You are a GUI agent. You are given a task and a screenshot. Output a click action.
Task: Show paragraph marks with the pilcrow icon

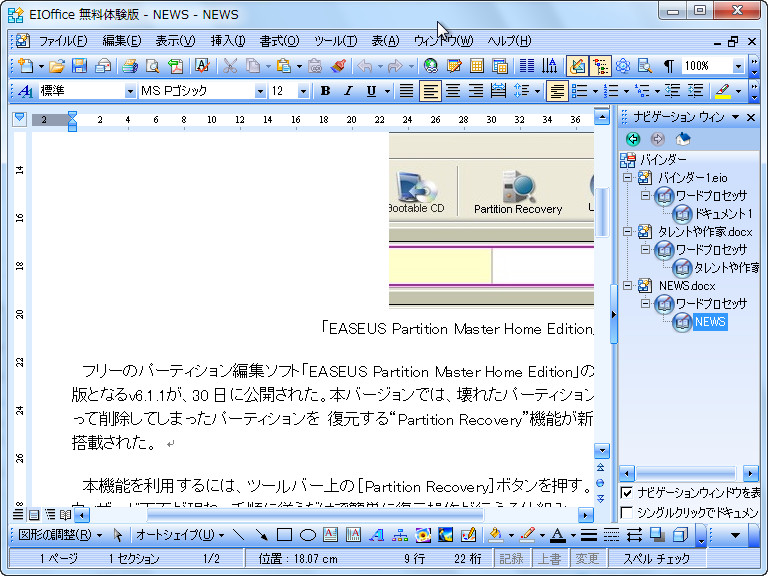coord(669,66)
